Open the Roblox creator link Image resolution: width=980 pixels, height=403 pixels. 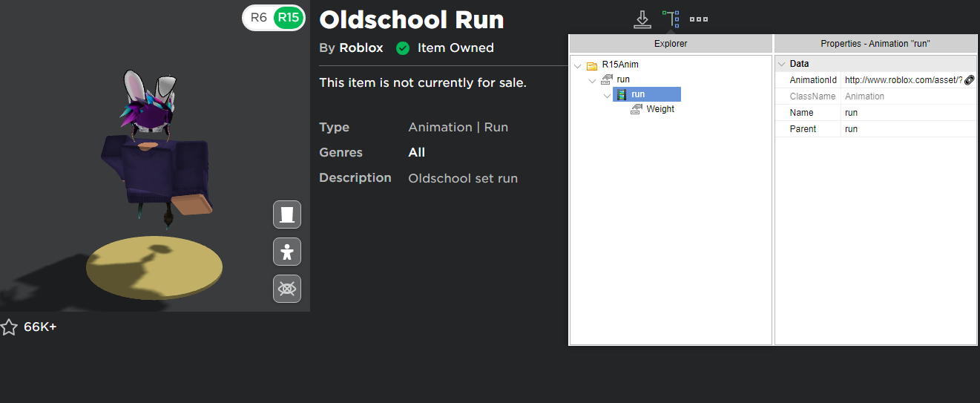pos(361,47)
